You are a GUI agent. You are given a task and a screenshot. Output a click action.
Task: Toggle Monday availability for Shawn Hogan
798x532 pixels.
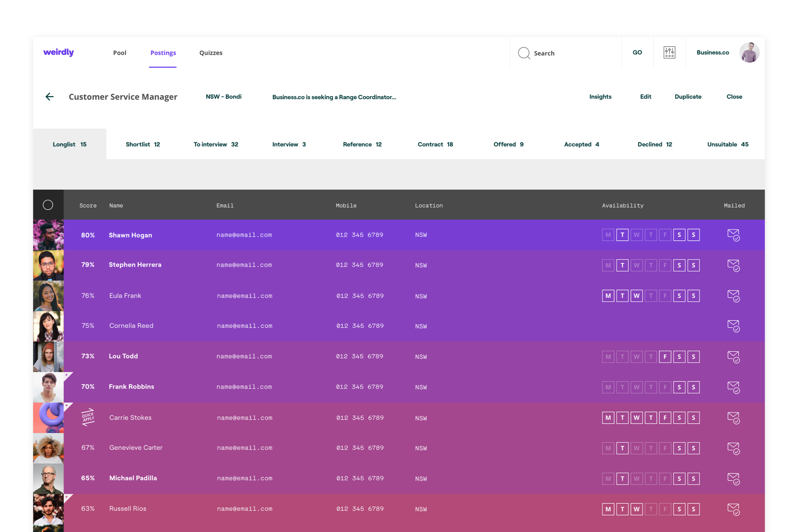click(x=608, y=235)
